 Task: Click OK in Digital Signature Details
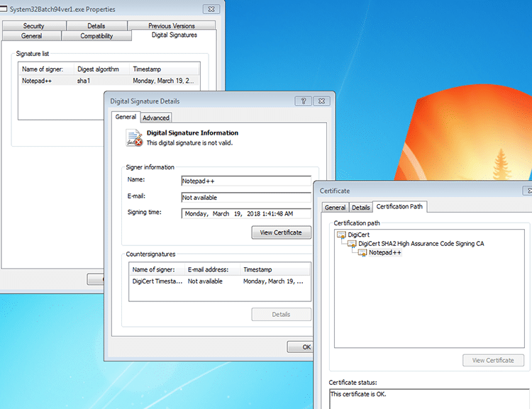click(x=301, y=347)
